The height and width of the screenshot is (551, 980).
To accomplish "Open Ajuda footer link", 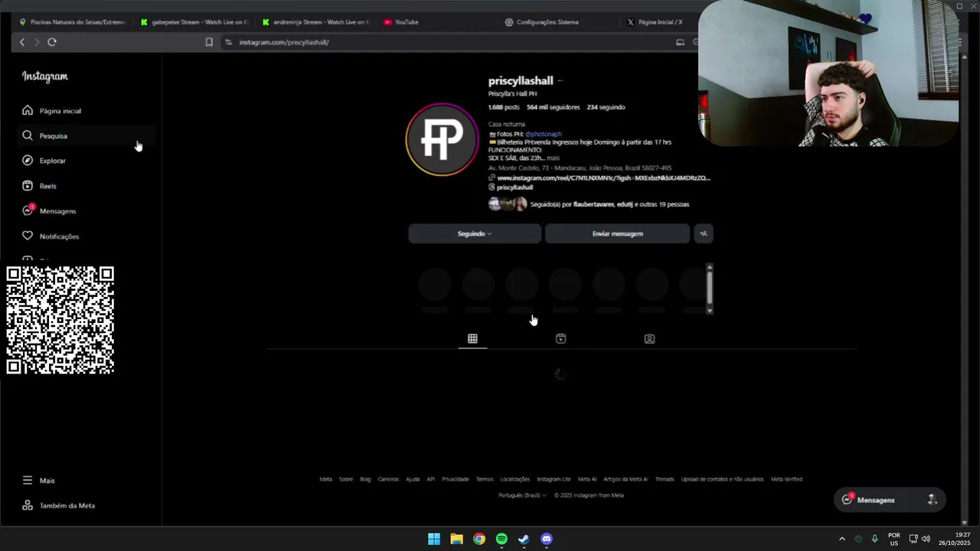I will 413,479.
